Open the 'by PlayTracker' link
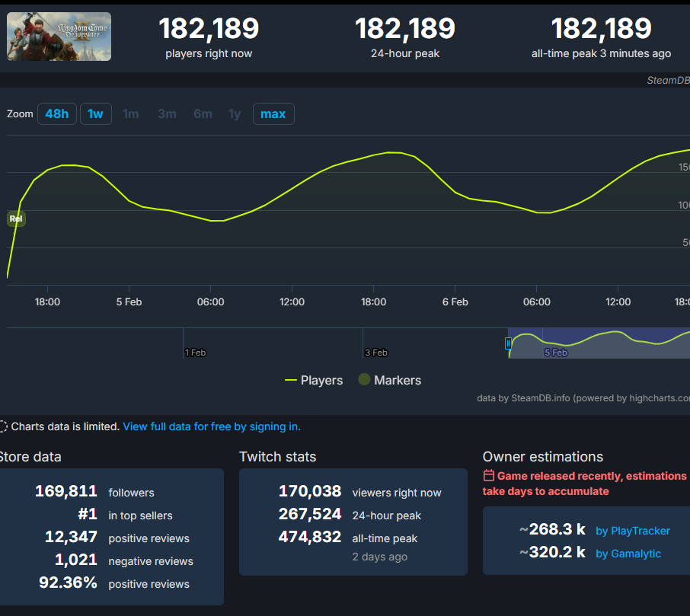The height and width of the screenshot is (616, 690). pyautogui.click(x=633, y=531)
